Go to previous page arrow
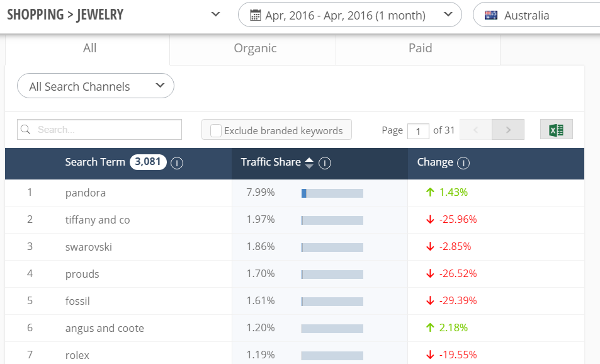The height and width of the screenshot is (364, 600). click(475, 130)
